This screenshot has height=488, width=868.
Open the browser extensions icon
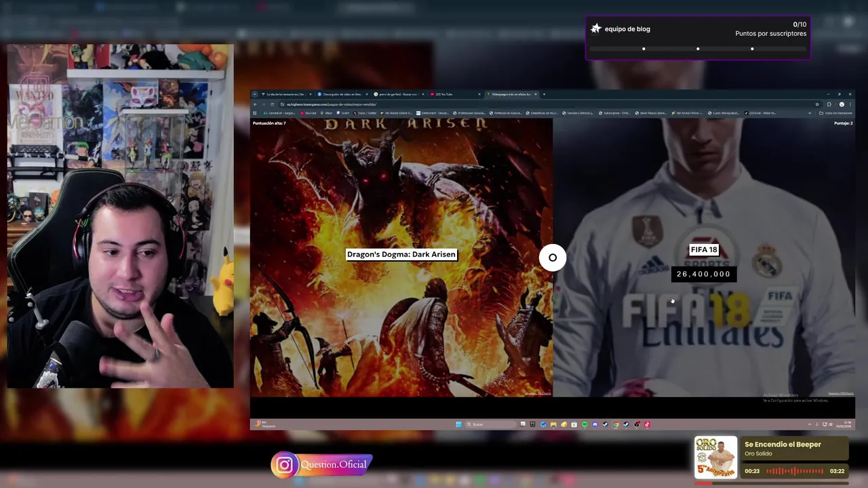pos(829,104)
